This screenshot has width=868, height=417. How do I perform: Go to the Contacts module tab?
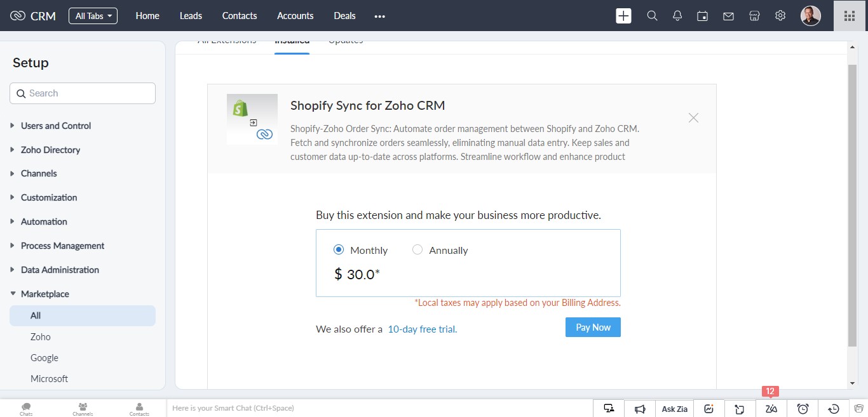click(x=240, y=16)
